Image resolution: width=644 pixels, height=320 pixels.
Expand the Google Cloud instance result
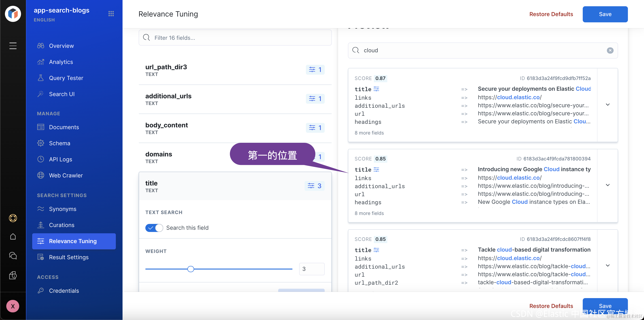(608, 185)
